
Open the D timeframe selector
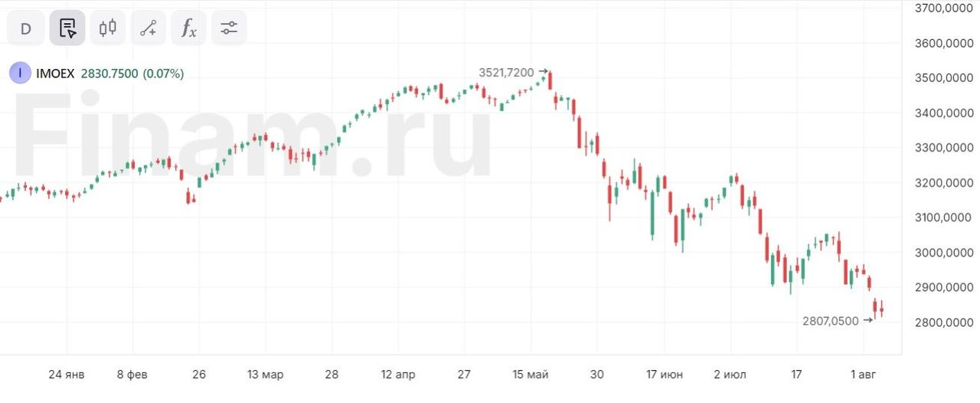pyautogui.click(x=26, y=29)
